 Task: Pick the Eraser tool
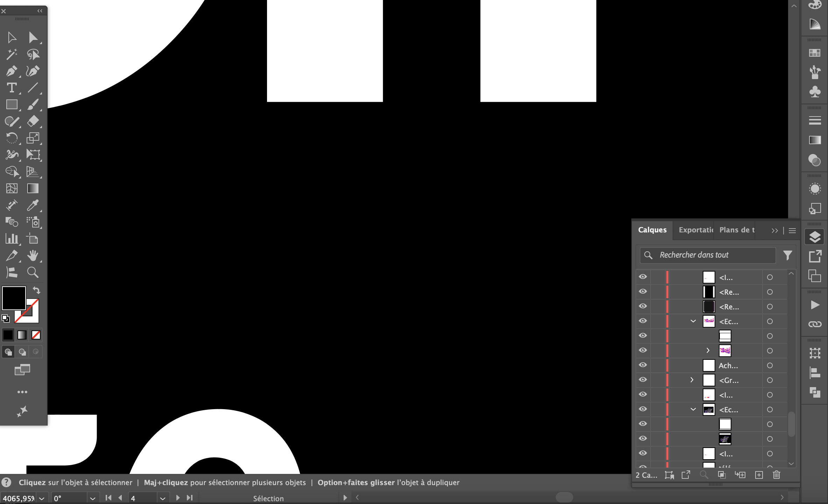(x=33, y=121)
